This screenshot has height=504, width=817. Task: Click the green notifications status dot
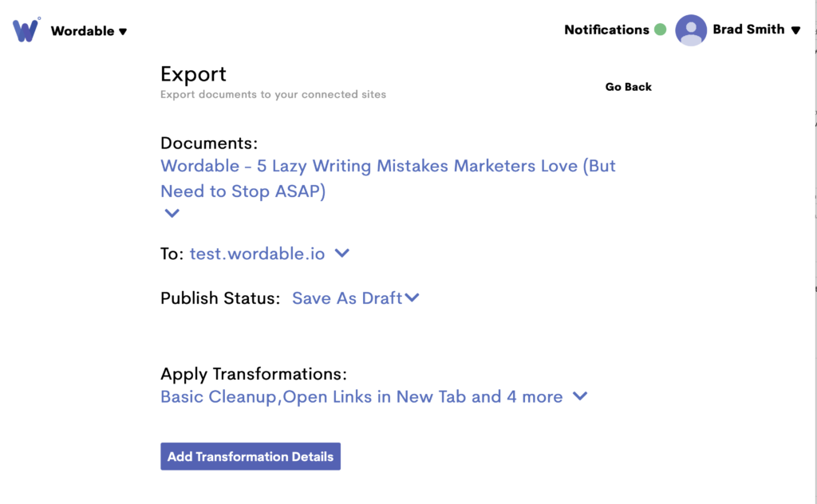pyautogui.click(x=661, y=29)
